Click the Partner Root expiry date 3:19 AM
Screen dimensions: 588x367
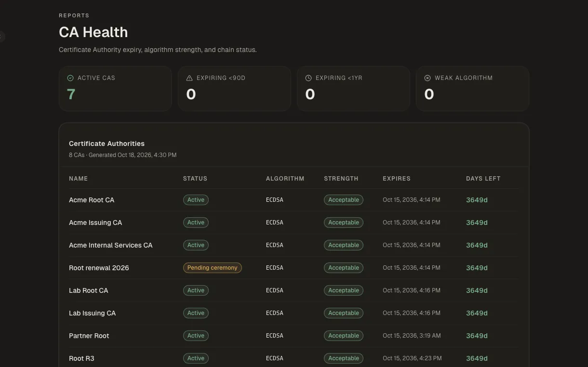(x=412, y=336)
